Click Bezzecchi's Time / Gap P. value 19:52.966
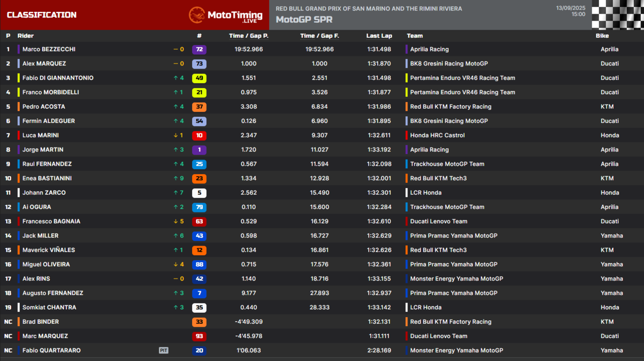This screenshot has width=644, height=361. click(x=249, y=49)
